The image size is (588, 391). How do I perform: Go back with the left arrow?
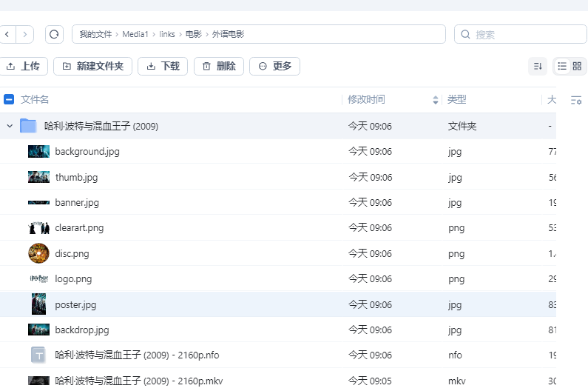(x=7, y=35)
